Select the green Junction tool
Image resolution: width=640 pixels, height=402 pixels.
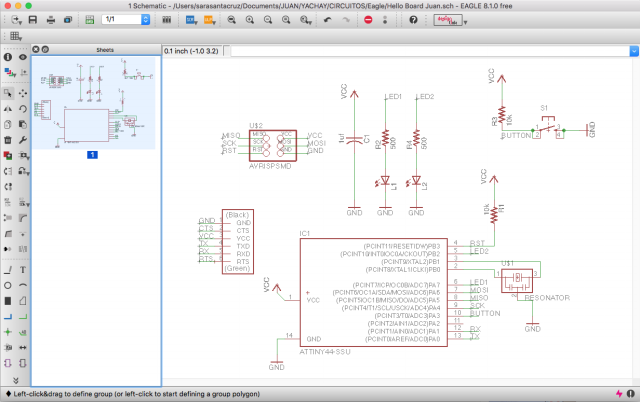point(8,332)
